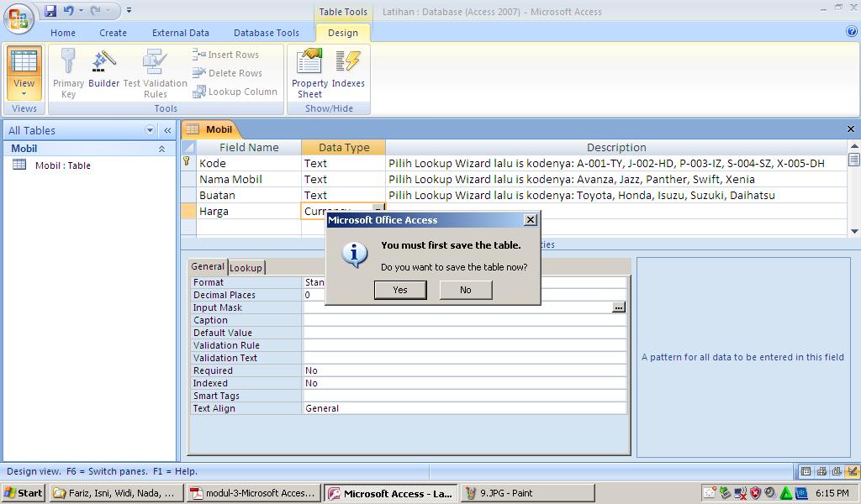Close the Microsoft Office Access dialog
Screen dimensions: 861x504
pyautogui.click(x=530, y=220)
